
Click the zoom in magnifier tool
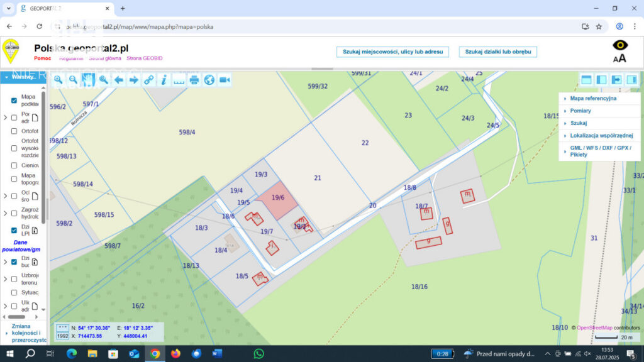58,80
